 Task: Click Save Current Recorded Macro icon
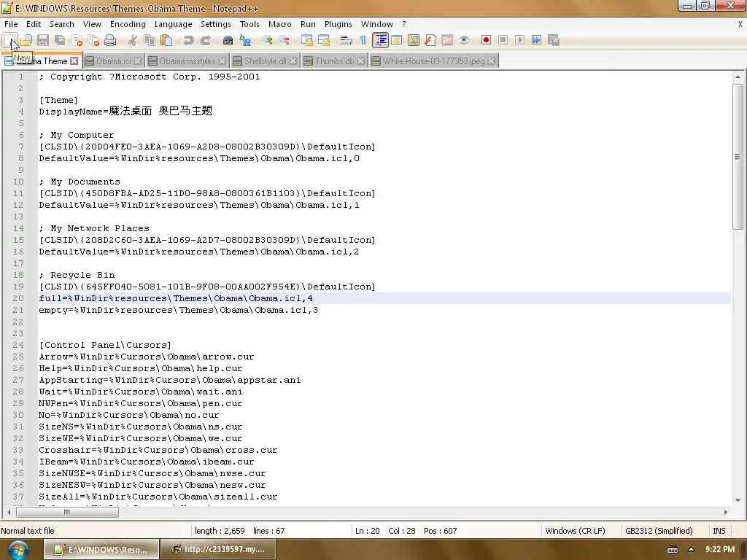[554, 41]
